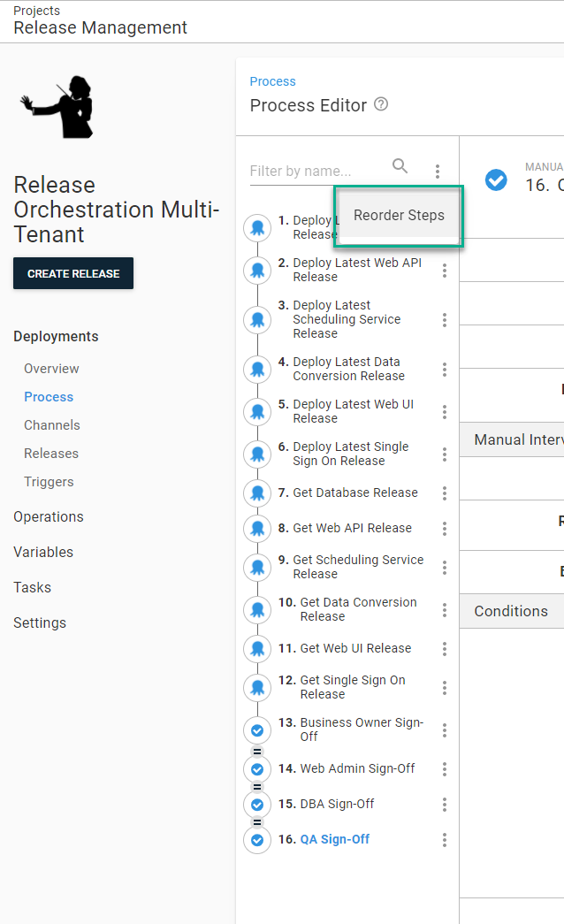Open the Variables section
This screenshot has width=564, height=924.
43,552
